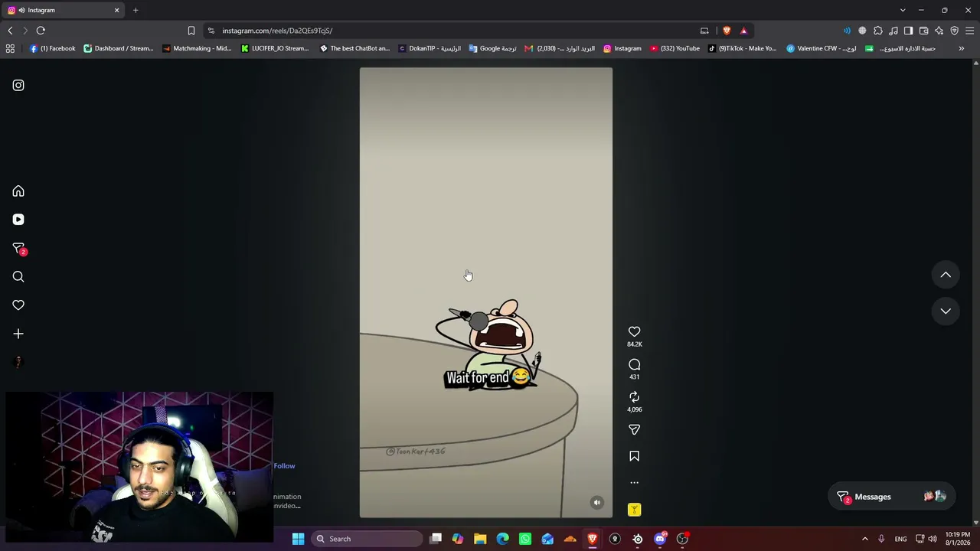The width and height of the screenshot is (980, 551).
Task: Like the reel with the heart icon
Action: (x=634, y=331)
